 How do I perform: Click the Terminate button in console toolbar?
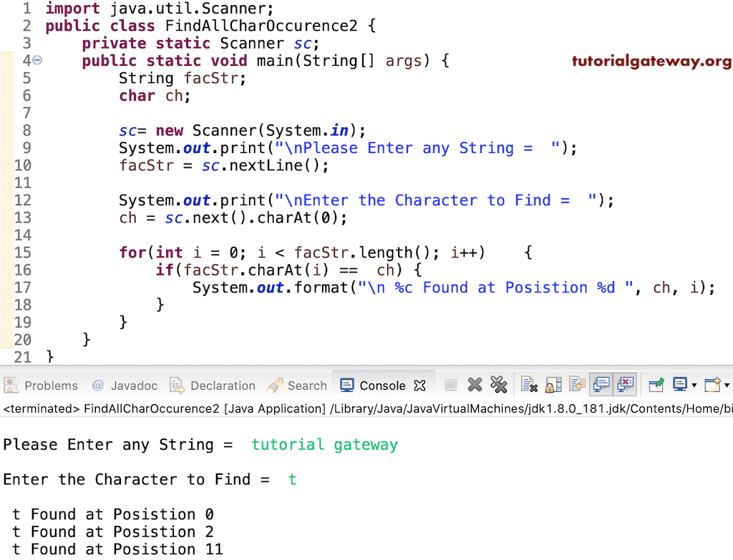pyautogui.click(x=451, y=384)
